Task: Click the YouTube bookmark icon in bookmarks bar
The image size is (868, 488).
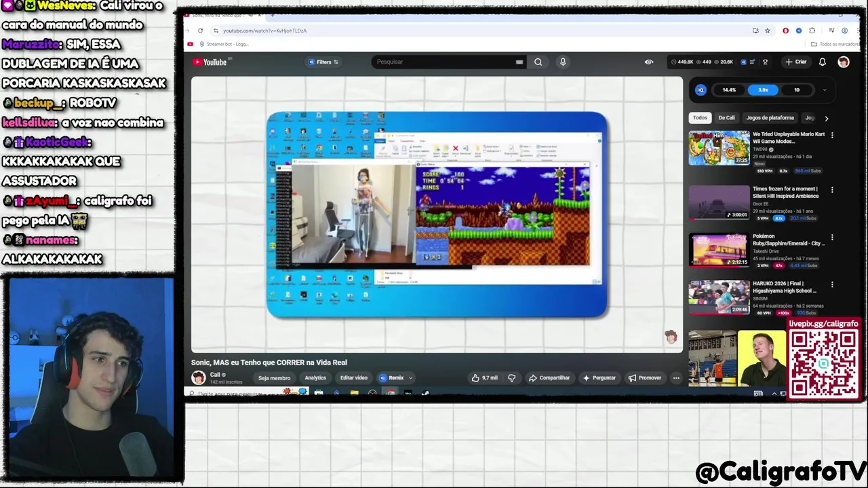Action: pos(190,44)
